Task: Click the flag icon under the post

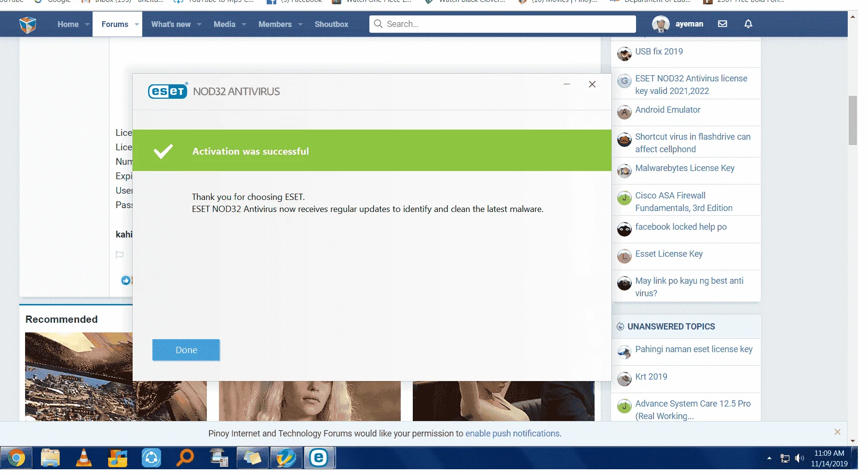Action: click(x=120, y=255)
